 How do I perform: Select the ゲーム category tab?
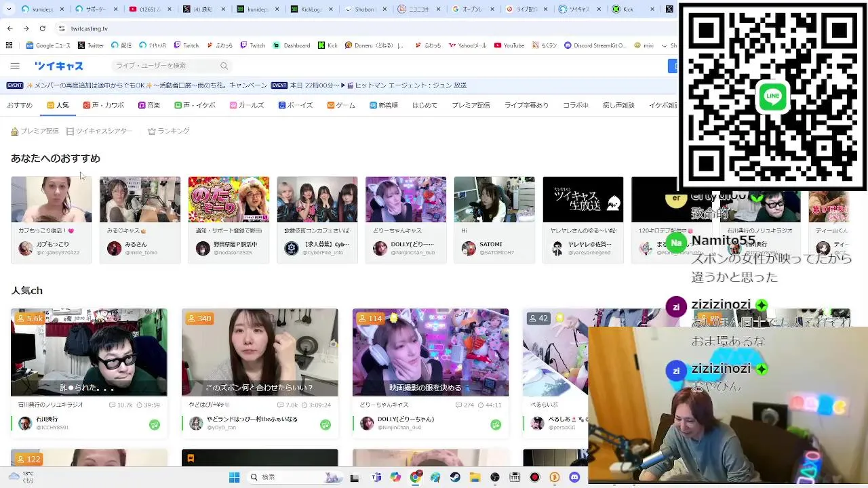tap(341, 105)
